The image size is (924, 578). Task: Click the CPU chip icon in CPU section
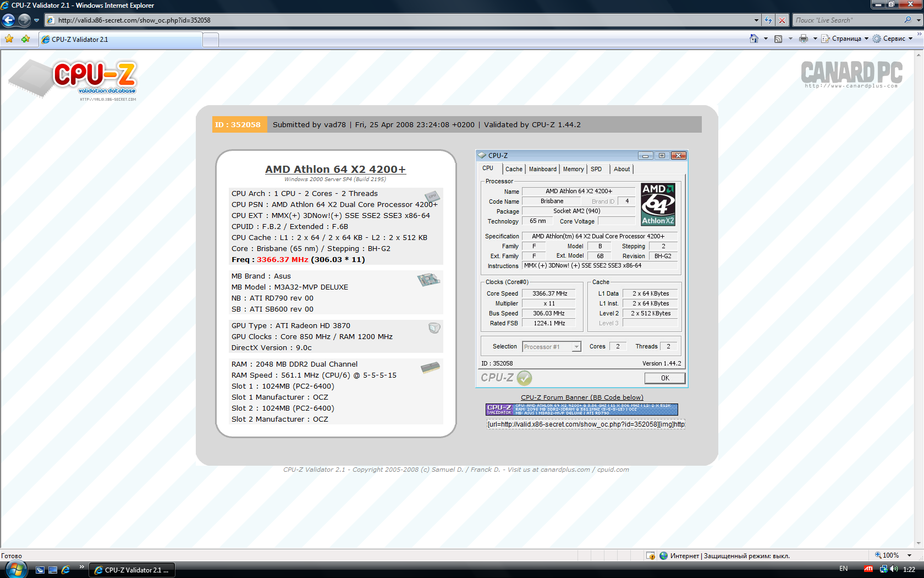click(x=432, y=196)
